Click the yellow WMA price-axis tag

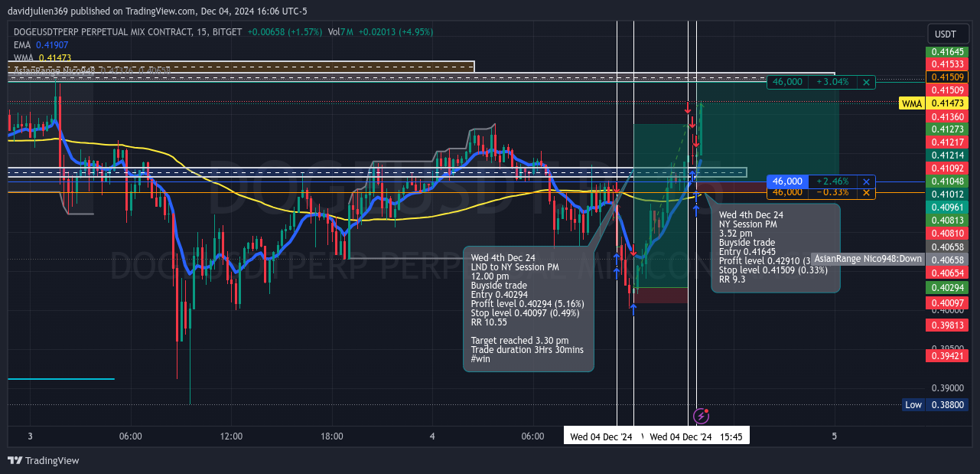(911, 103)
